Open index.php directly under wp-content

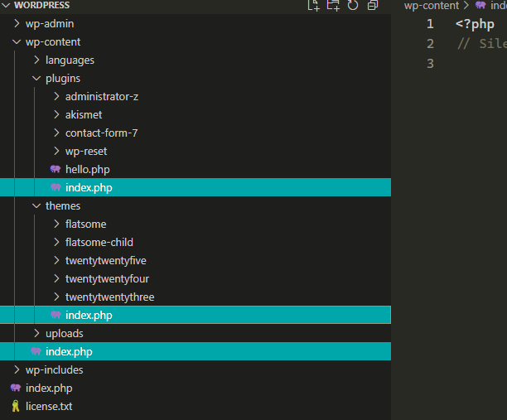[x=69, y=352]
